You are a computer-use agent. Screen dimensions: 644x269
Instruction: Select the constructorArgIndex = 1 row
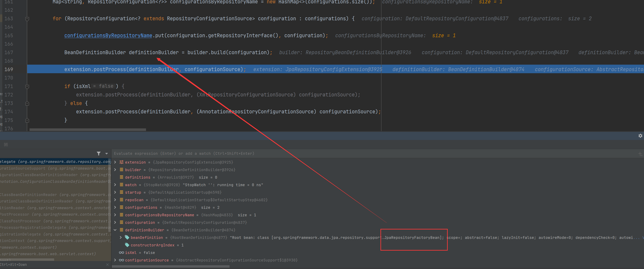(378, 245)
